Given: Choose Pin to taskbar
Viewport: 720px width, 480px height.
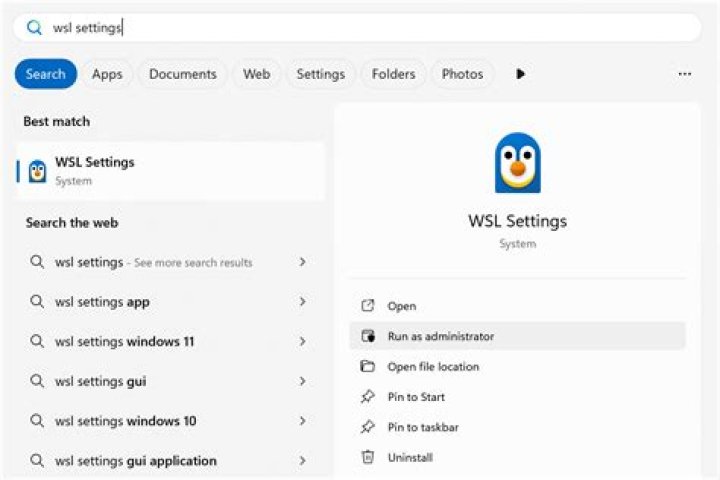Looking at the screenshot, I should tap(518, 427).
